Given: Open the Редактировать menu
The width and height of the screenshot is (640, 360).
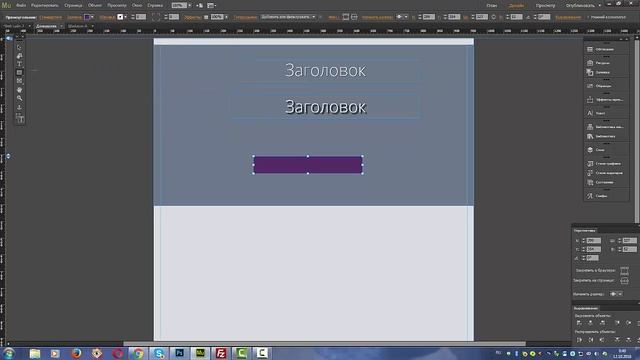Looking at the screenshot, I should click(x=44, y=5).
